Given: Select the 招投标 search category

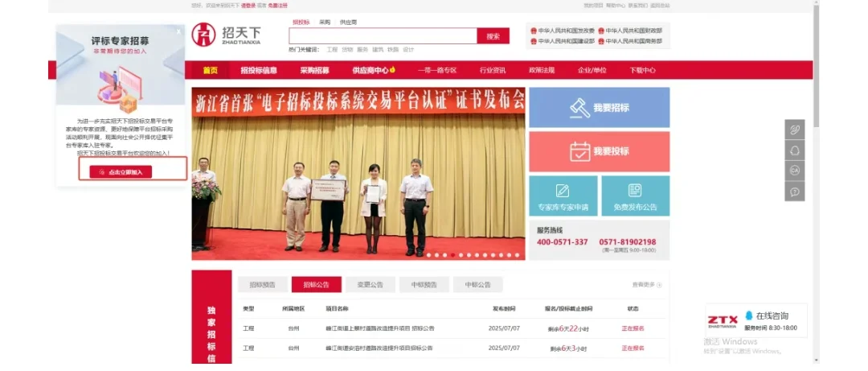Looking at the screenshot, I should coord(301,23).
